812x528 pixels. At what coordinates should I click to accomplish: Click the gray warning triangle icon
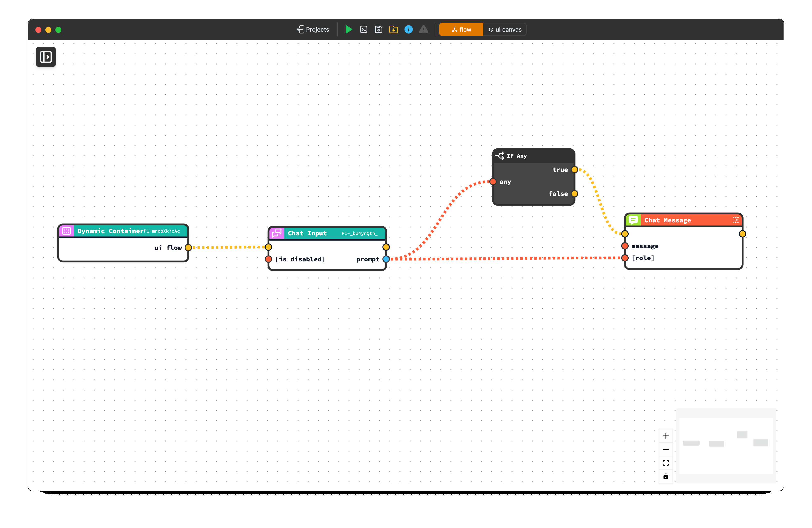pos(423,30)
